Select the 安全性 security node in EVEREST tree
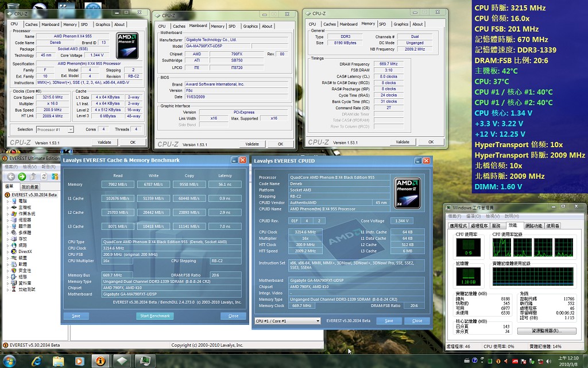Screen dimensions: 588x368 [x=25, y=270]
